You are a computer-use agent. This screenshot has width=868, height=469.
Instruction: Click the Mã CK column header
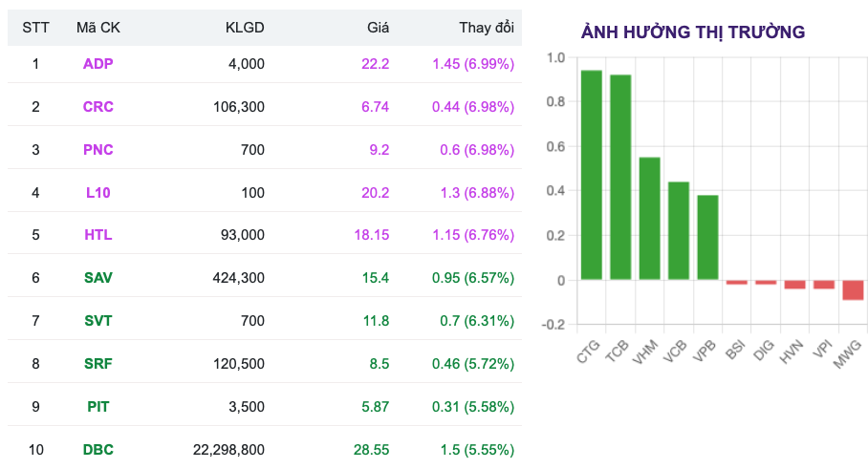98,28
